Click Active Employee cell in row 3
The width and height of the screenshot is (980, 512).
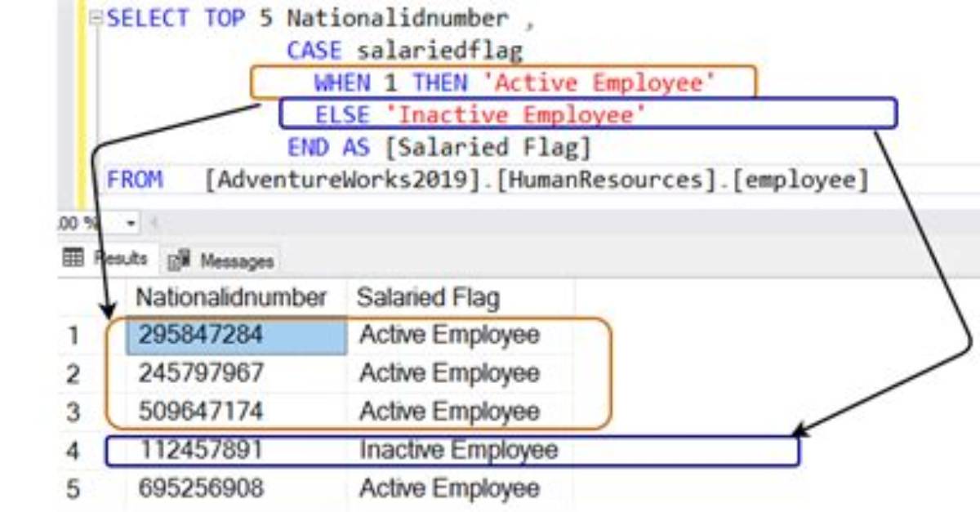pyautogui.click(x=461, y=412)
